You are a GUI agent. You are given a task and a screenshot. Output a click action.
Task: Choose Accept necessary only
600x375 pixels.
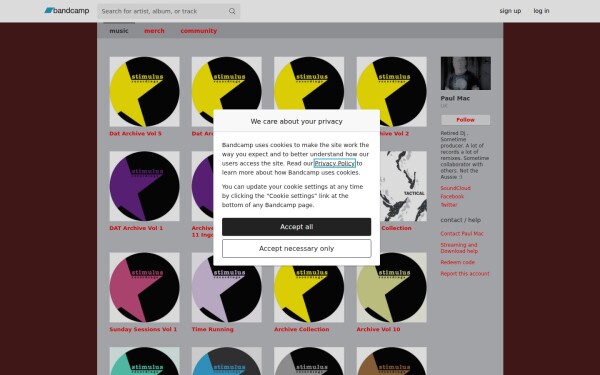pos(296,248)
